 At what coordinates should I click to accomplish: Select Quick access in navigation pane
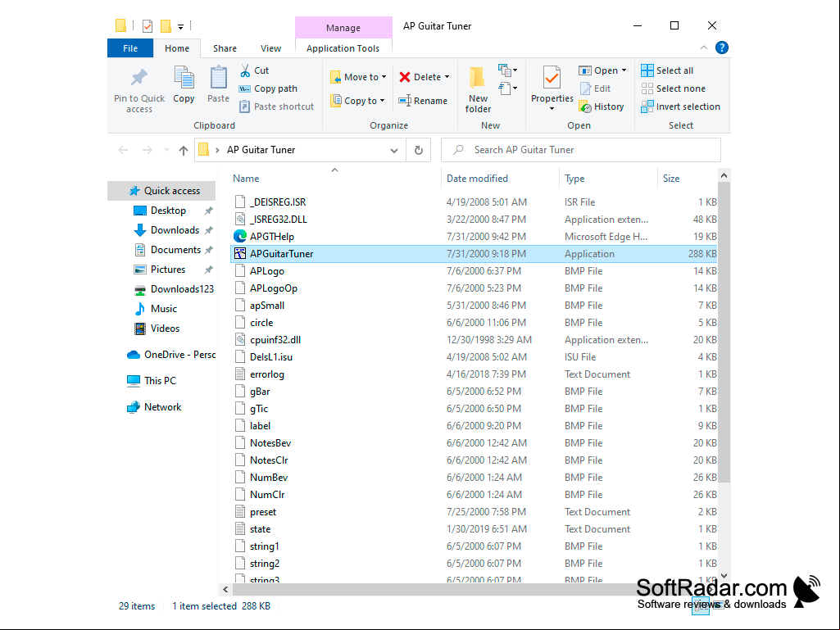click(161, 191)
